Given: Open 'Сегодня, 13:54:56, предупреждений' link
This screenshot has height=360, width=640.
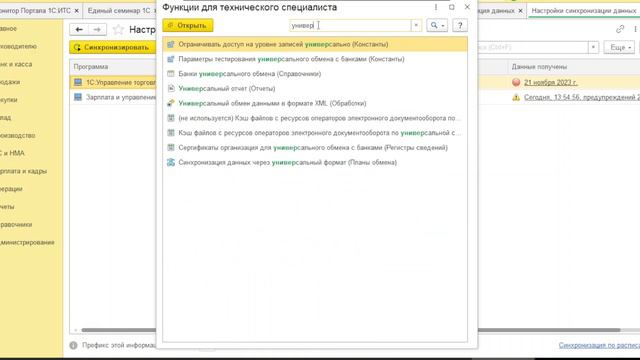Looking at the screenshot, I should click(x=582, y=97).
